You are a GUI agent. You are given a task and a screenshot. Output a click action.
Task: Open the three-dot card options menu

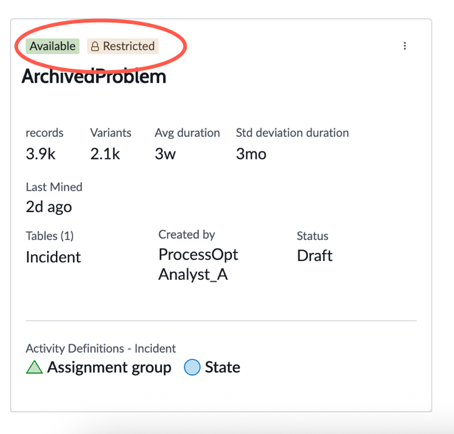tap(405, 46)
